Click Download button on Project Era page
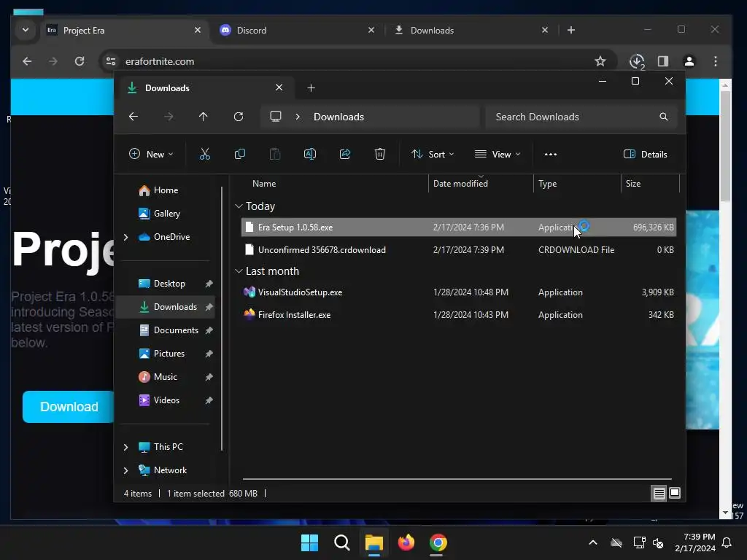The height and width of the screenshot is (560, 747). 69,407
